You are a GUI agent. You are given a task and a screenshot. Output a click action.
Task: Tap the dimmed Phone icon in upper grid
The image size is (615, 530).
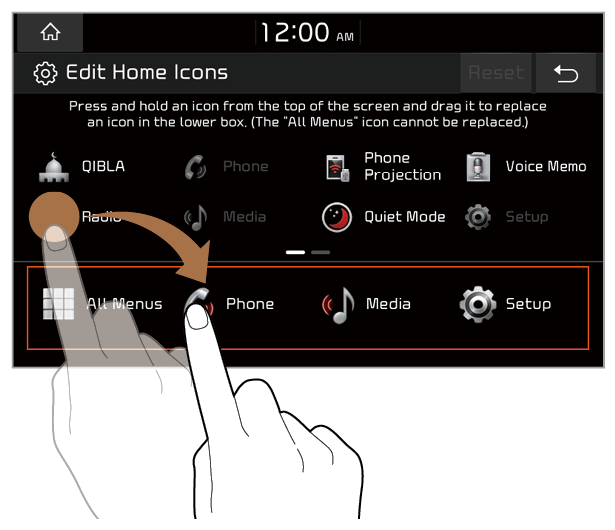(195, 168)
